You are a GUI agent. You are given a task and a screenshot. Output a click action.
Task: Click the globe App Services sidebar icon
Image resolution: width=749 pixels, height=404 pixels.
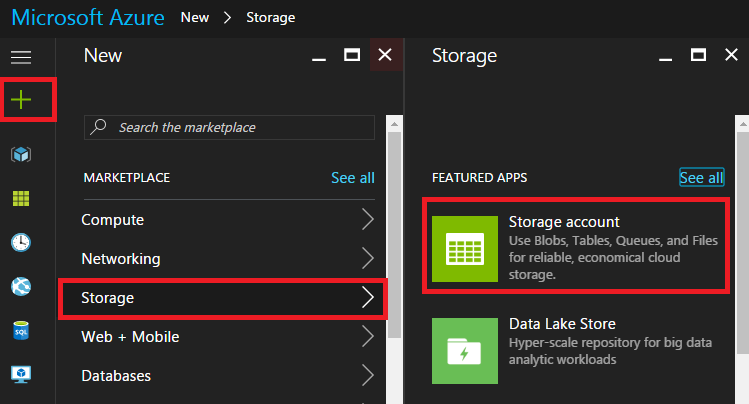[21, 286]
